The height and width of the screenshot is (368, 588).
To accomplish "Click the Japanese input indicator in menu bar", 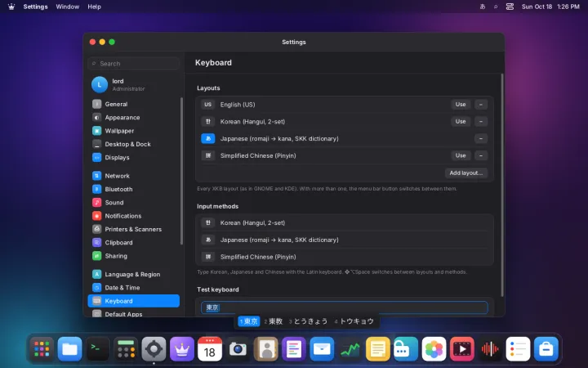I will click(x=483, y=7).
